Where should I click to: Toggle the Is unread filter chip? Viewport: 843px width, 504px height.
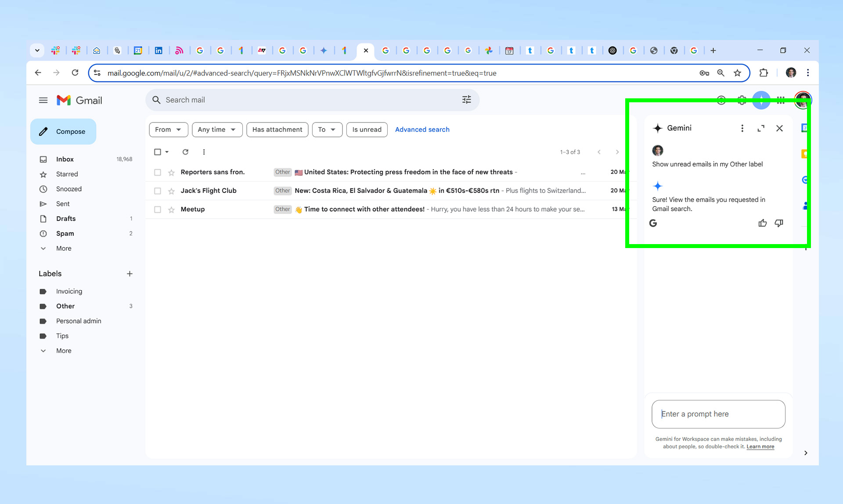[x=367, y=130]
